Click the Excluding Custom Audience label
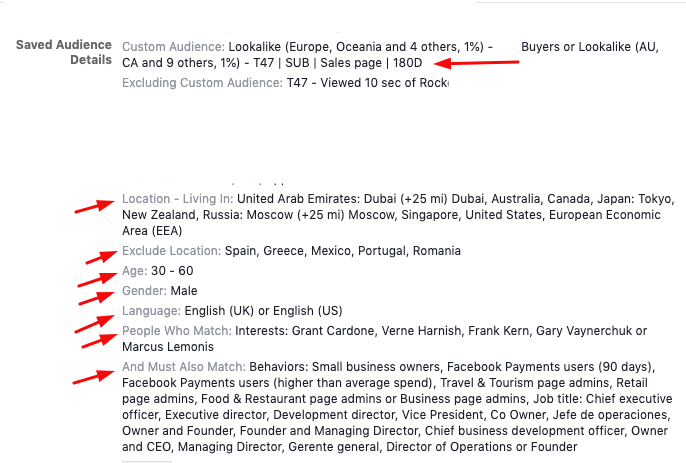Viewport: 686px width, 463px height. pyautogui.click(x=203, y=83)
